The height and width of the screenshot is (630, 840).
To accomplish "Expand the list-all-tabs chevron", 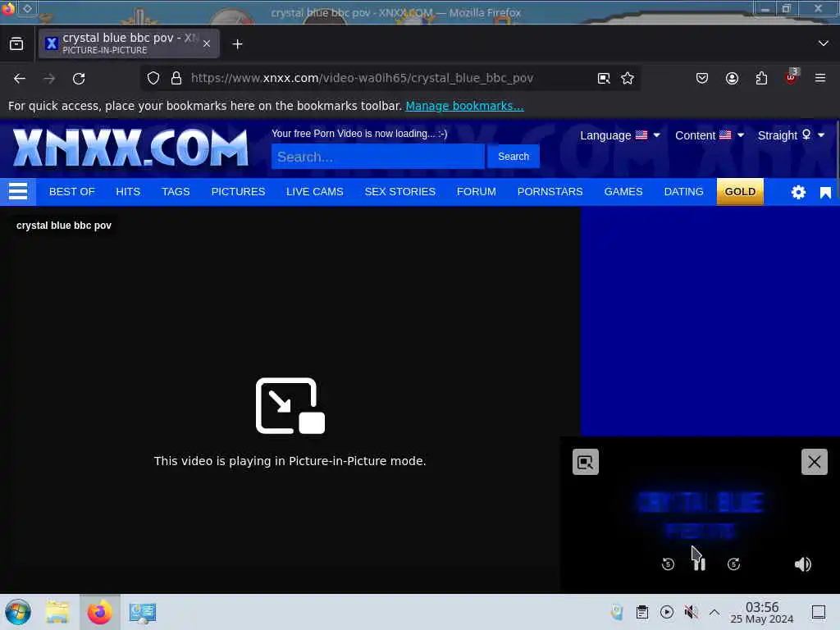I will click(x=824, y=43).
